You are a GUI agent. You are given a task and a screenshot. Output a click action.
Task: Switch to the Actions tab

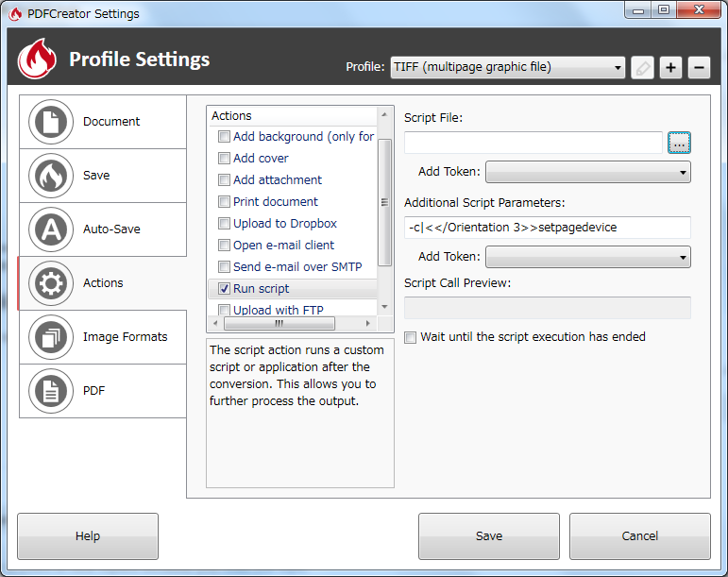point(103,283)
